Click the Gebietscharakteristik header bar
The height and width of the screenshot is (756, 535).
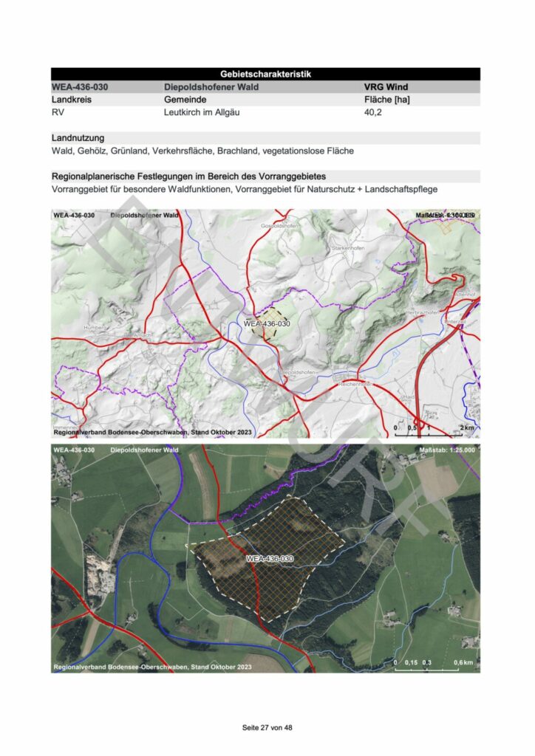point(265,74)
